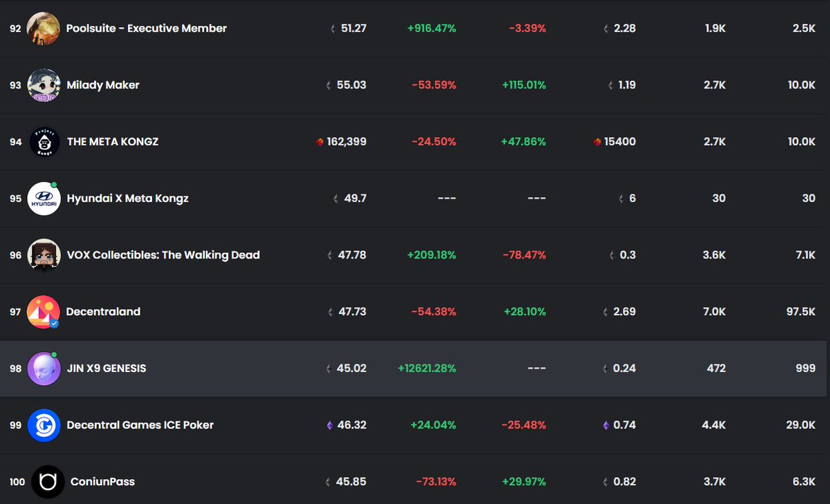This screenshot has width=830, height=504.
Task: Click VOX Collectibles change +209.18%
Action: (432, 255)
